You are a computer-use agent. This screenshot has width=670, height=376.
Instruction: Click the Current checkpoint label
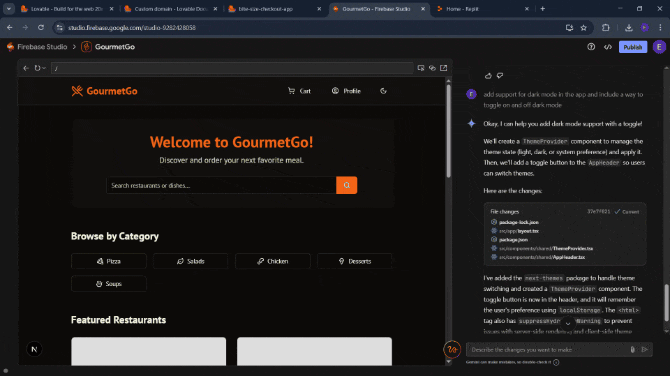(x=627, y=212)
